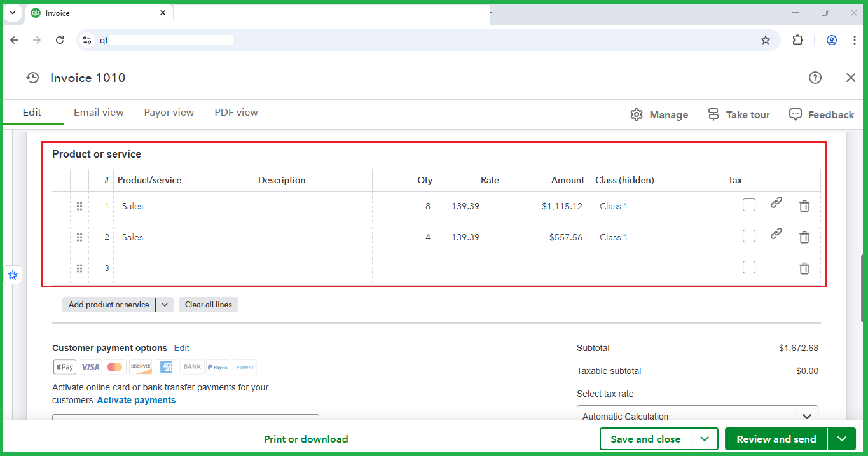
Task: Switch to the Email view tab
Action: (99, 113)
